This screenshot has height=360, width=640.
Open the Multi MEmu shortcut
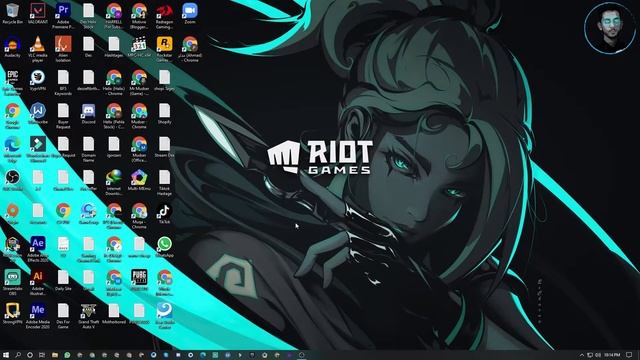tap(139, 180)
